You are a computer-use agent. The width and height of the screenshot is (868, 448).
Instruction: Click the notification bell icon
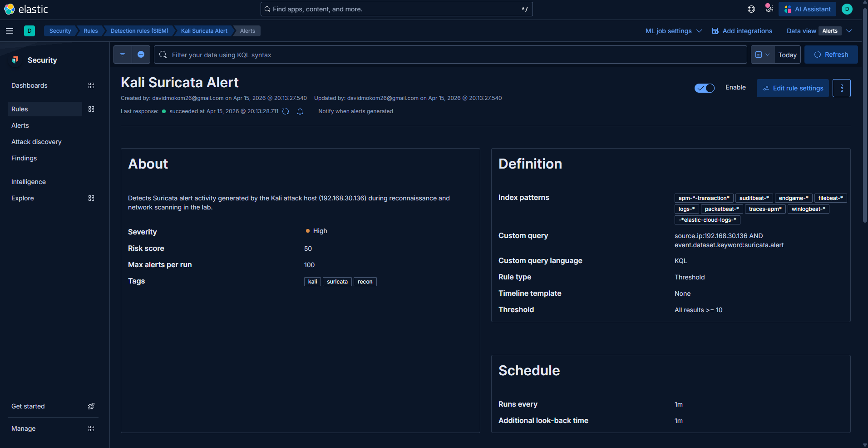[300, 111]
